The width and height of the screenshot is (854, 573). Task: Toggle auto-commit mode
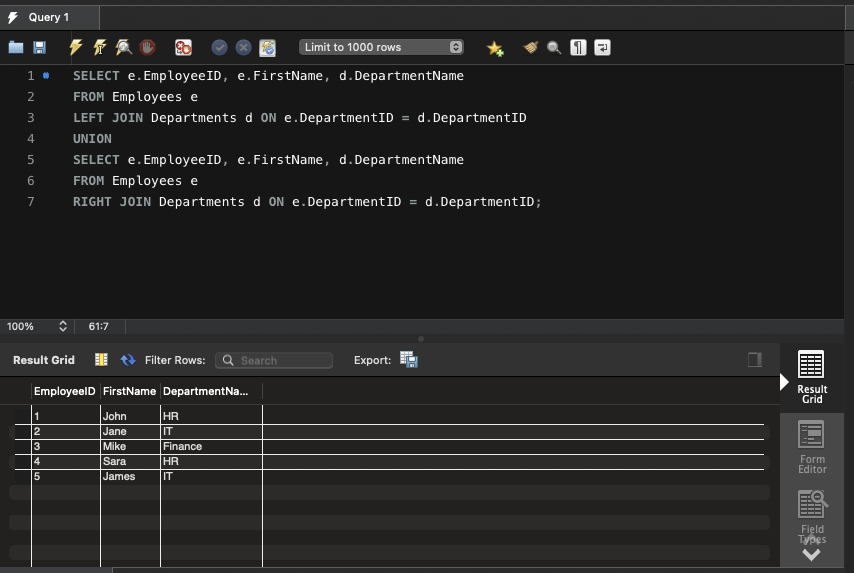267,47
